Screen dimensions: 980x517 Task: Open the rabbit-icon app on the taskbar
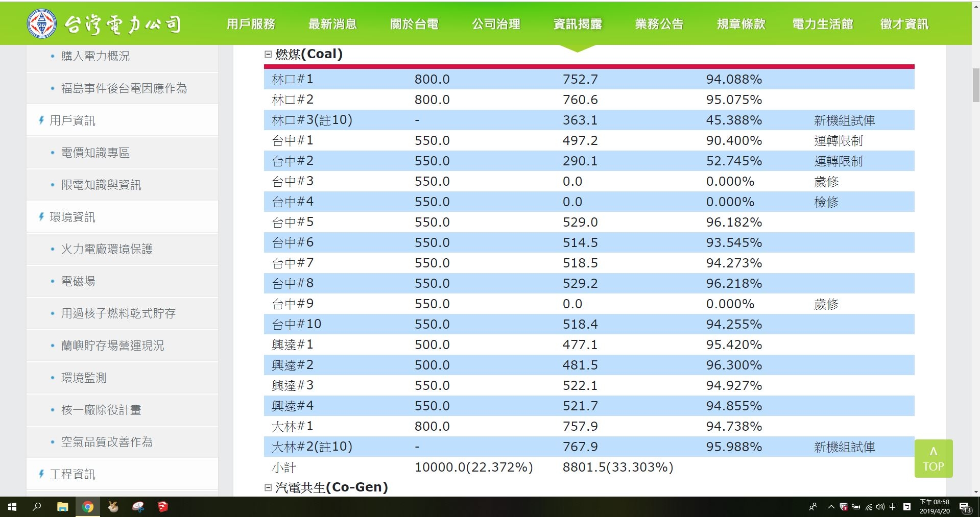coord(113,507)
